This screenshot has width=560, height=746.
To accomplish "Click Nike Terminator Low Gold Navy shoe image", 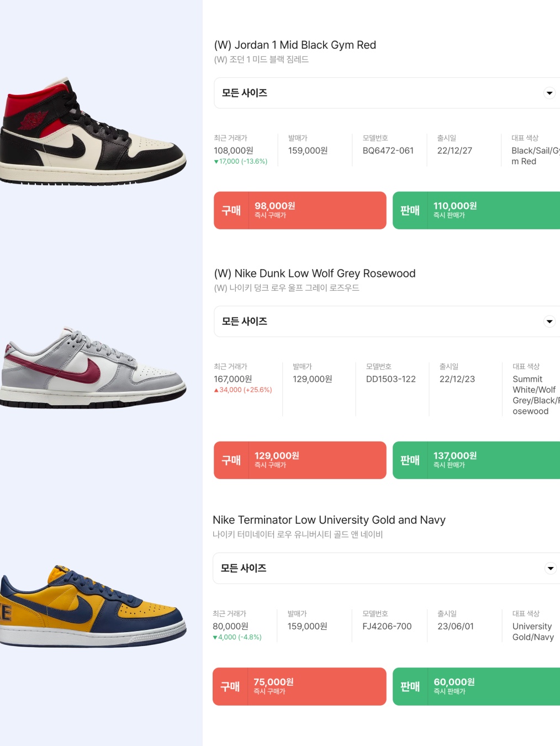I will pos(93,606).
